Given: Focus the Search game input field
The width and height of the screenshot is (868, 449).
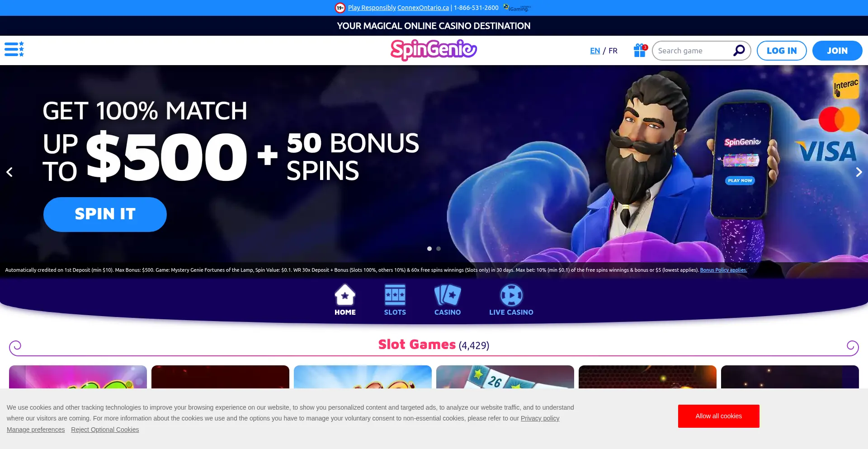Looking at the screenshot, I should pyautogui.click(x=694, y=51).
